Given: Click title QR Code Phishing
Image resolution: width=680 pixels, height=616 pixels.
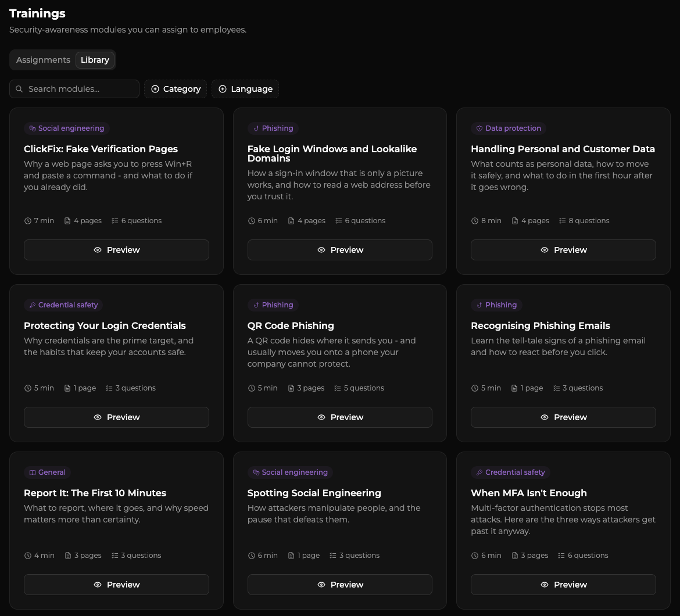Looking at the screenshot, I should [x=291, y=325].
